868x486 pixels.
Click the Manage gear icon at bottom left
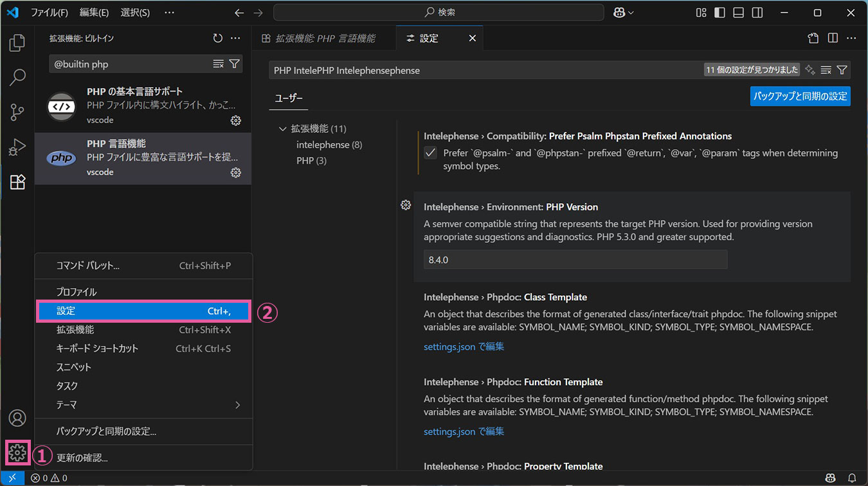17,453
